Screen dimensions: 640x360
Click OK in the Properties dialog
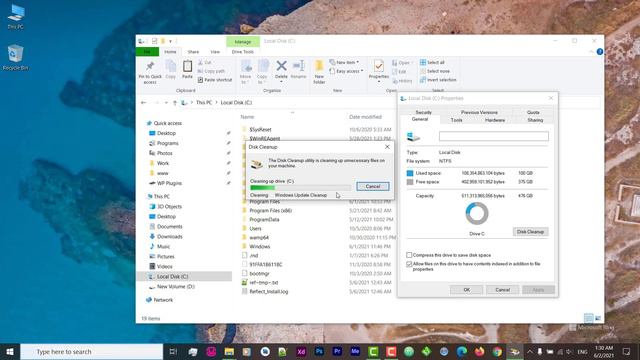tap(467, 290)
